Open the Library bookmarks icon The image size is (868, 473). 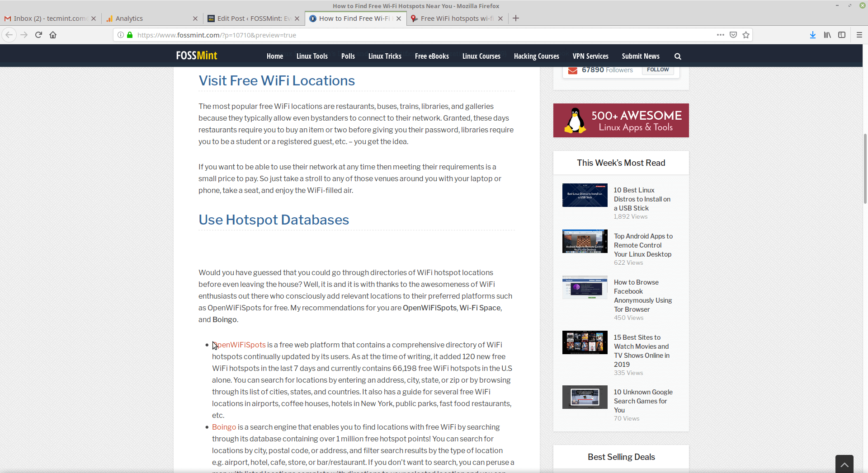click(827, 35)
